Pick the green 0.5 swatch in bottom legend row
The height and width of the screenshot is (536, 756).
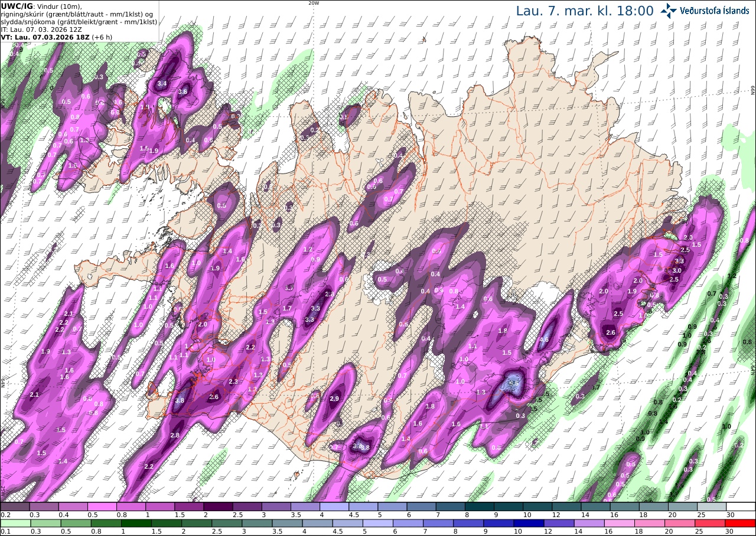pos(76,523)
